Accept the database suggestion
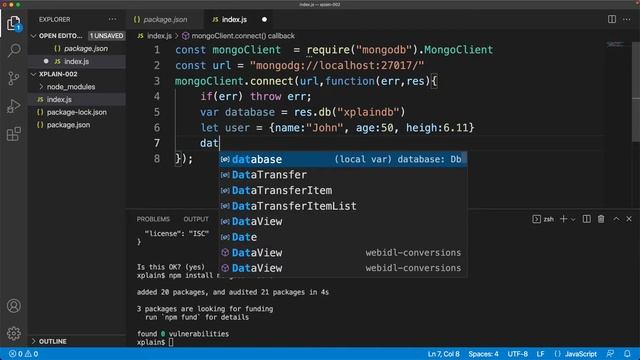 click(x=343, y=159)
